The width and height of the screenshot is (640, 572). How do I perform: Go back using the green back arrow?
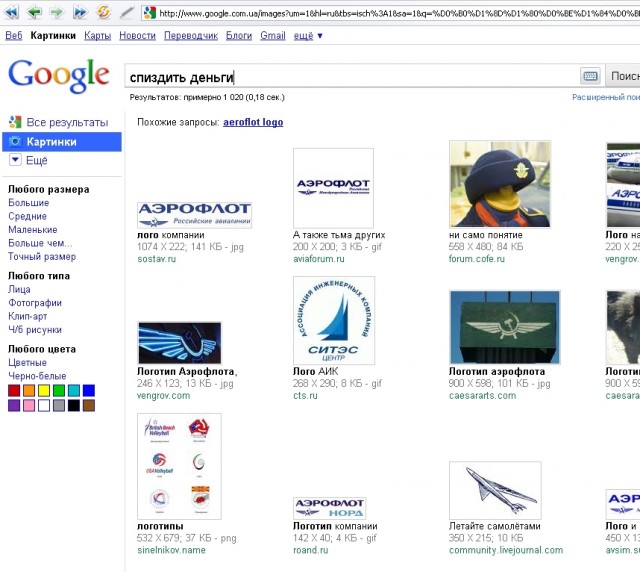pyautogui.click(x=34, y=12)
